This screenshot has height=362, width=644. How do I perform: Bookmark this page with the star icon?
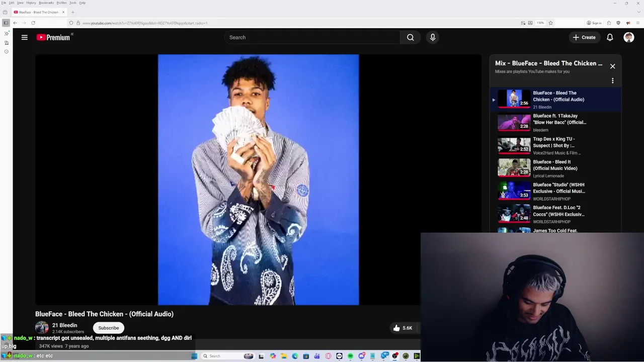point(550,23)
